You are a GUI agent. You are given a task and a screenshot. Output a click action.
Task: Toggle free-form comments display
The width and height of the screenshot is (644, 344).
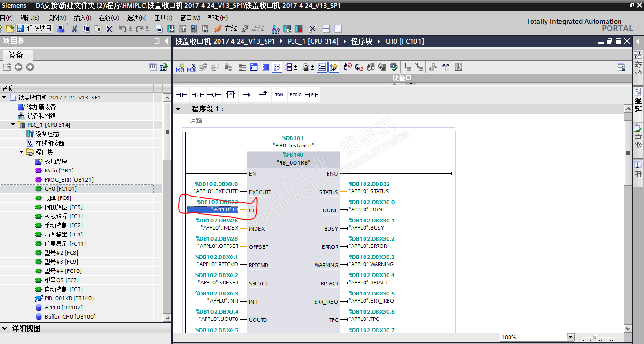(277, 67)
